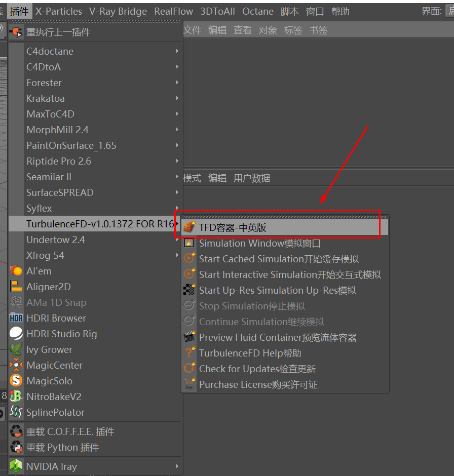
Task: Select the Seamilar II plugin entry
Action: point(95,177)
